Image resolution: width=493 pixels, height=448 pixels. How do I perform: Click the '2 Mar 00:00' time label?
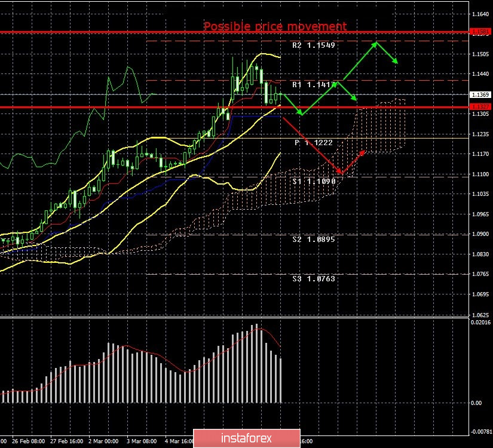(103, 441)
